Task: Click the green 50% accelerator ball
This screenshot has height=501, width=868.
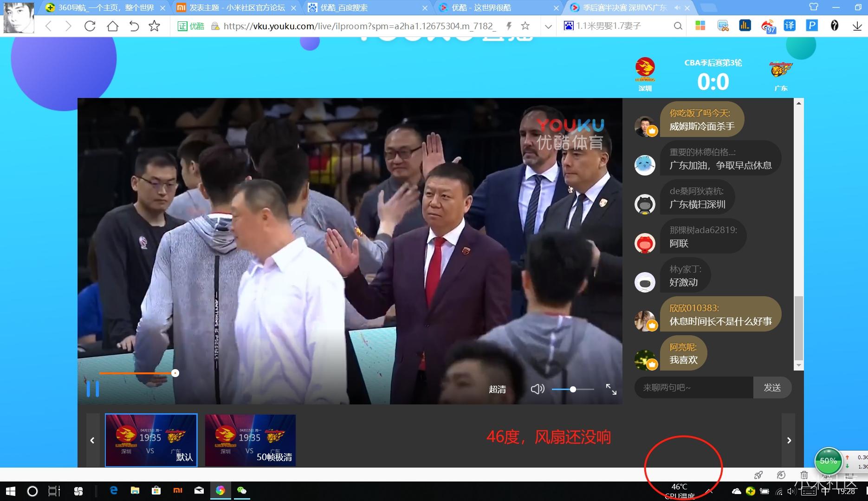Action: (828, 461)
